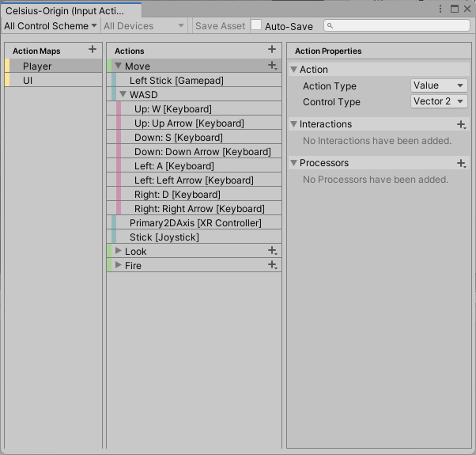Collapse the Processors section
476x455 pixels.
point(293,163)
